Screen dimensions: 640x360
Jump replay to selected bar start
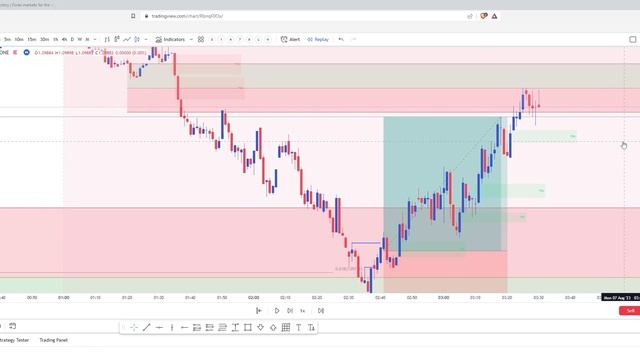tap(259, 311)
